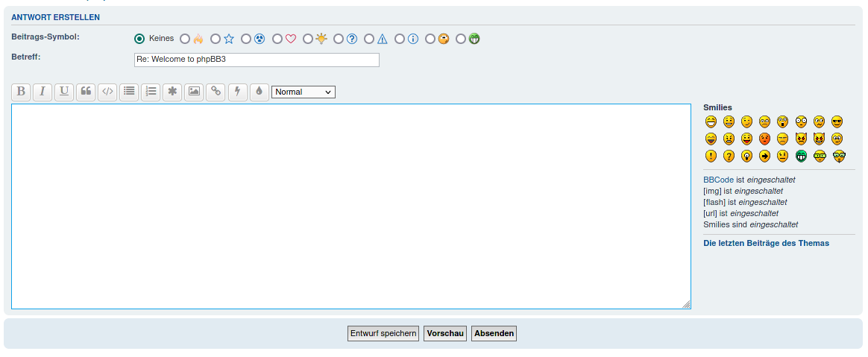Click the 'Vorschau' preview button
868x357 pixels.
coord(445,333)
